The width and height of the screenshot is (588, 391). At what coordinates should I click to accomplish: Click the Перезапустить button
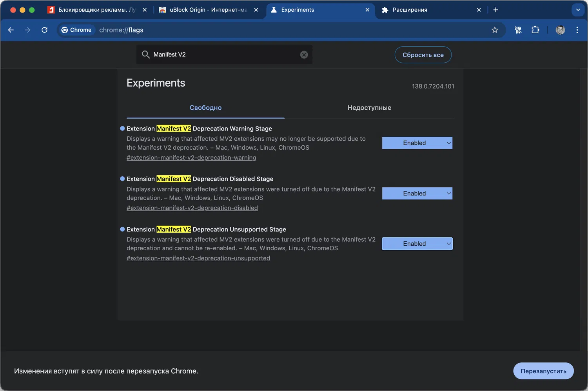click(543, 371)
